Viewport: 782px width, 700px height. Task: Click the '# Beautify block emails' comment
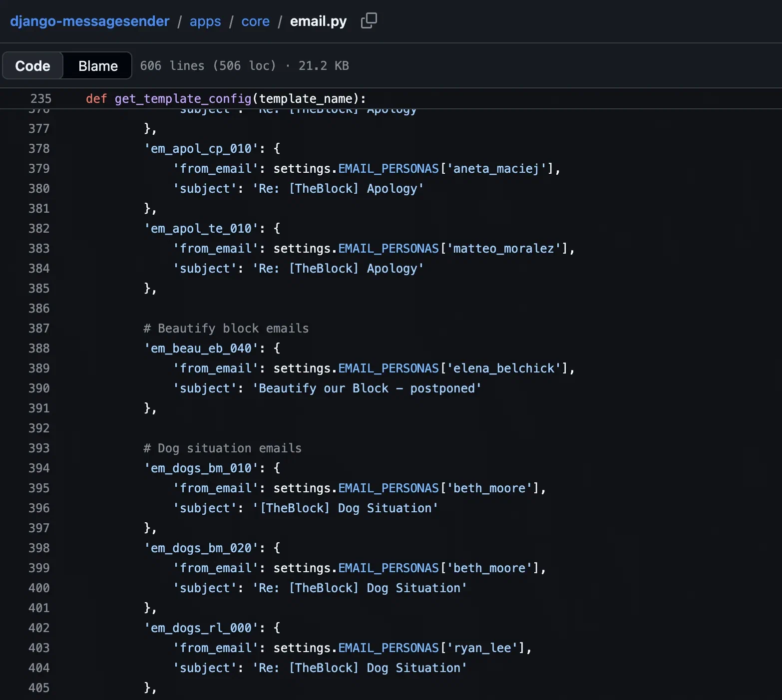coord(226,329)
